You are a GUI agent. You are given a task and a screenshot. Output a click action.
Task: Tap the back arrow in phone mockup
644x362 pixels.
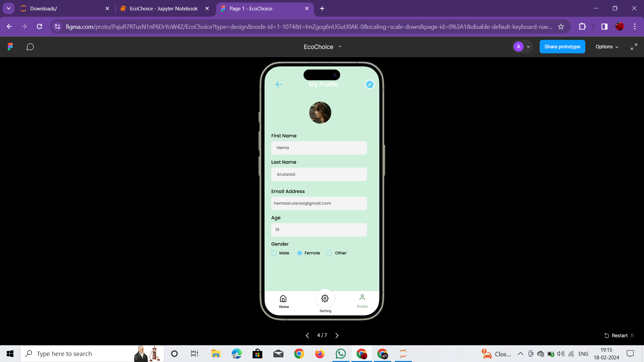pos(279,84)
